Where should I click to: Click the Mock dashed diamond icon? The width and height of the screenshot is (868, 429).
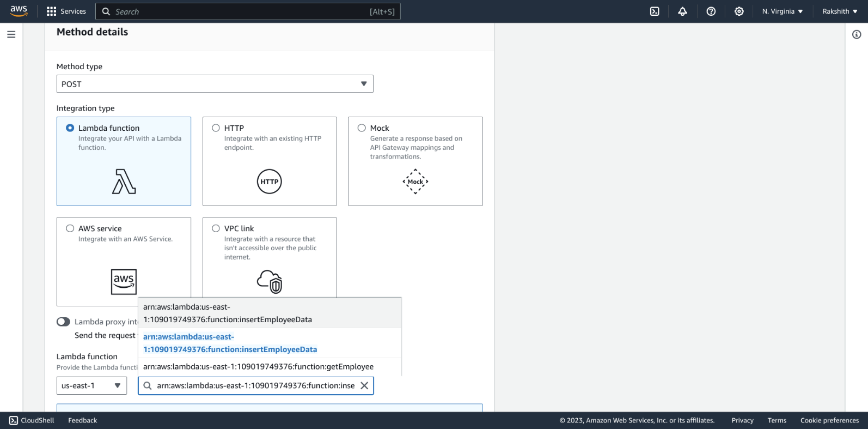click(415, 182)
